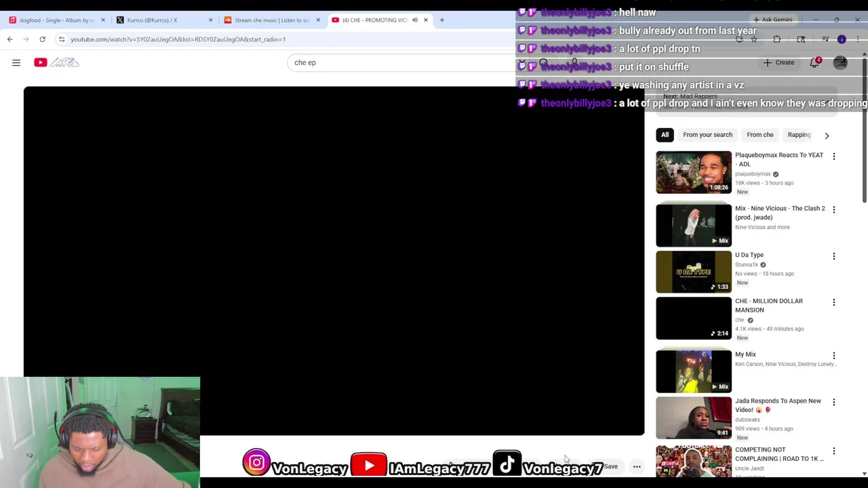The image size is (868, 488).
Task: Click the dubsleaks channel name
Action: click(747, 420)
